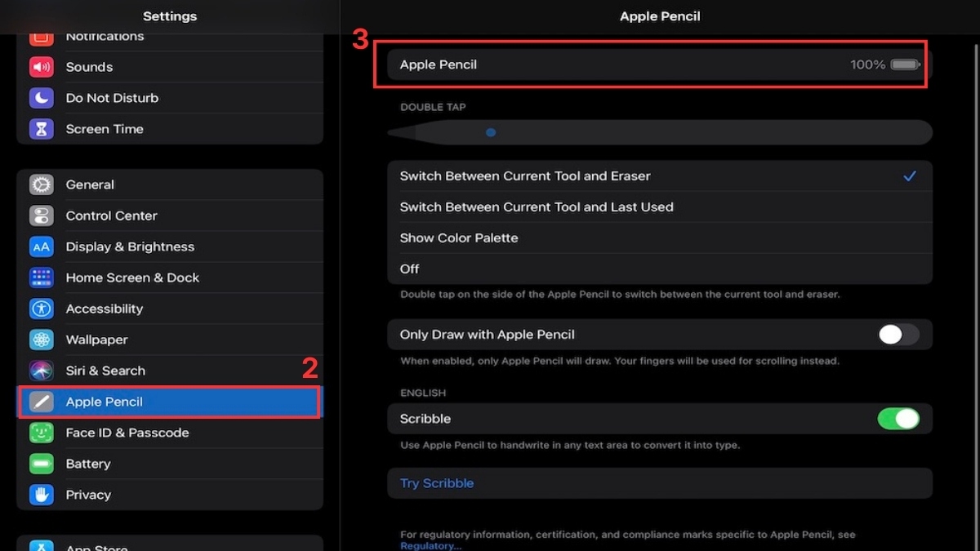The image size is (980, 551).
Task: Open Do Not Disturb settings
Action: pyautogui.click(x=170, y=98)
